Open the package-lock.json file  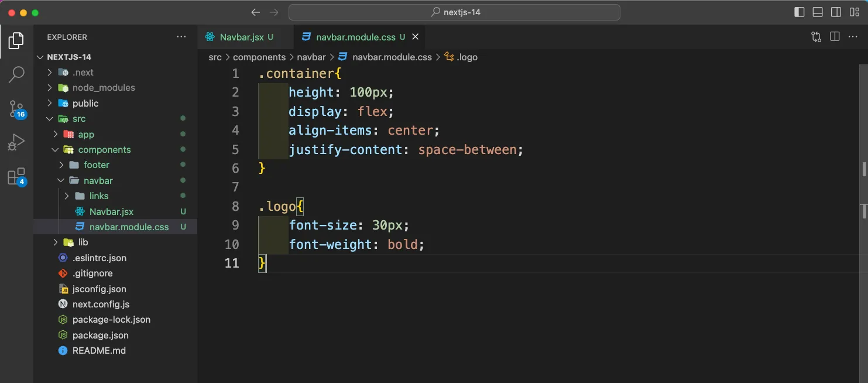115,319
